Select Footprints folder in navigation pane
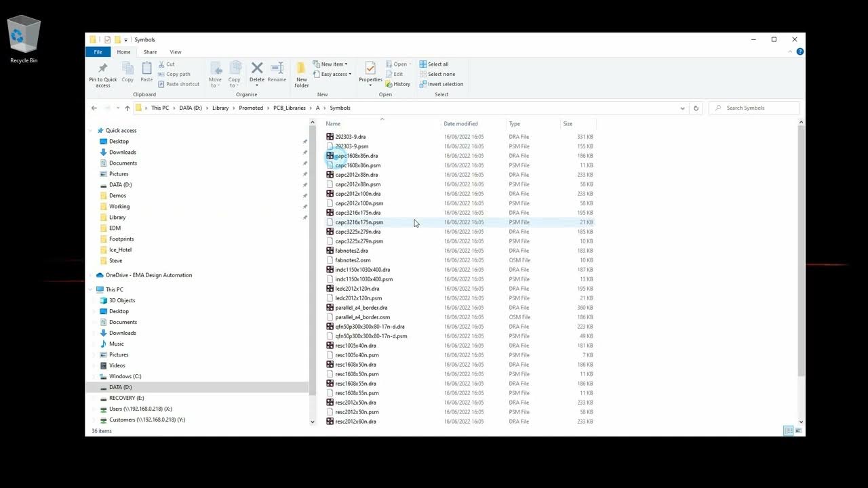The width and height of the screenshot is (868, 488). tap(121, 239)
